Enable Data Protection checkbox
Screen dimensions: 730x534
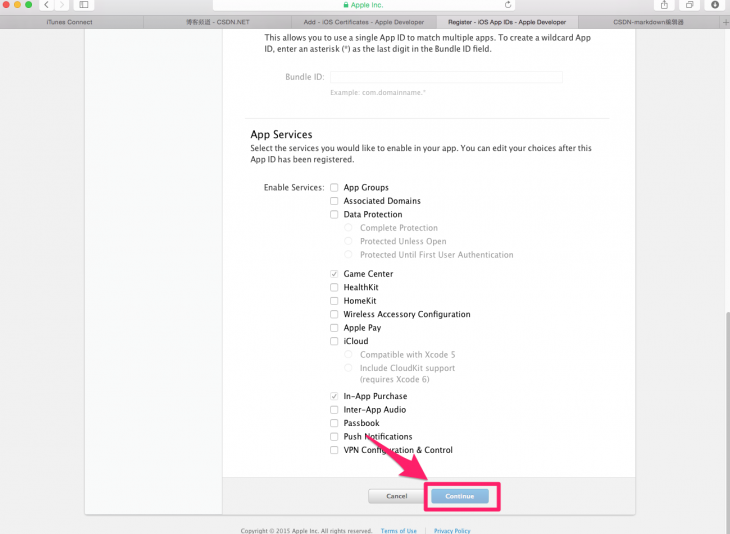pos(334,215)
